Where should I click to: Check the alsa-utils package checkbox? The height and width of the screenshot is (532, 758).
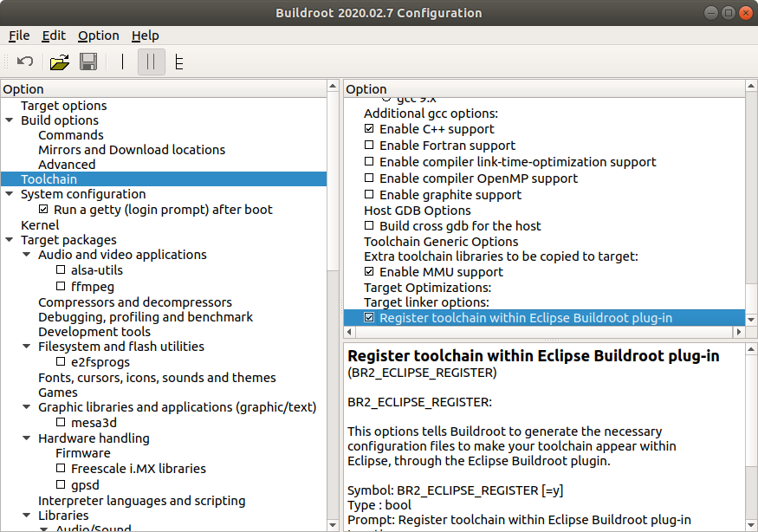click(61, 269)
